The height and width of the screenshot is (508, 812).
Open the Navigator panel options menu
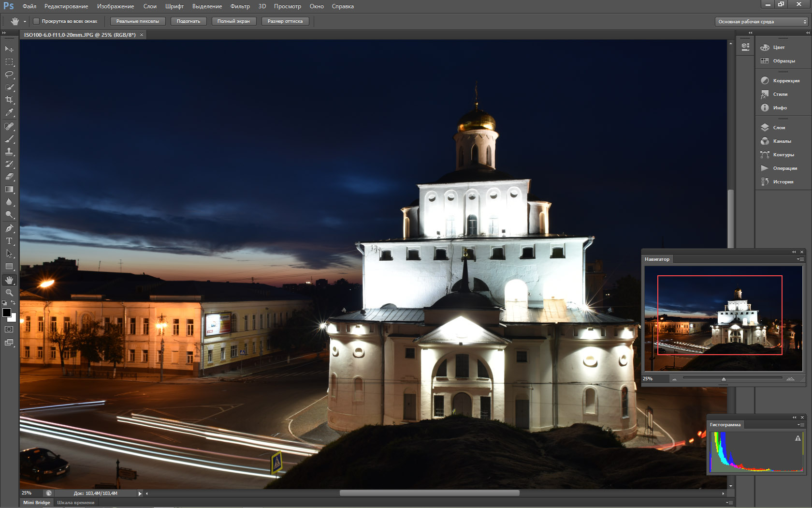click(800, 259)
